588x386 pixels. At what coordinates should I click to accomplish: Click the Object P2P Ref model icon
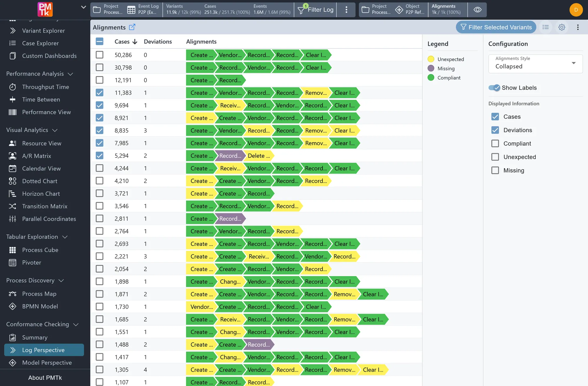click(x=399, y=10)
